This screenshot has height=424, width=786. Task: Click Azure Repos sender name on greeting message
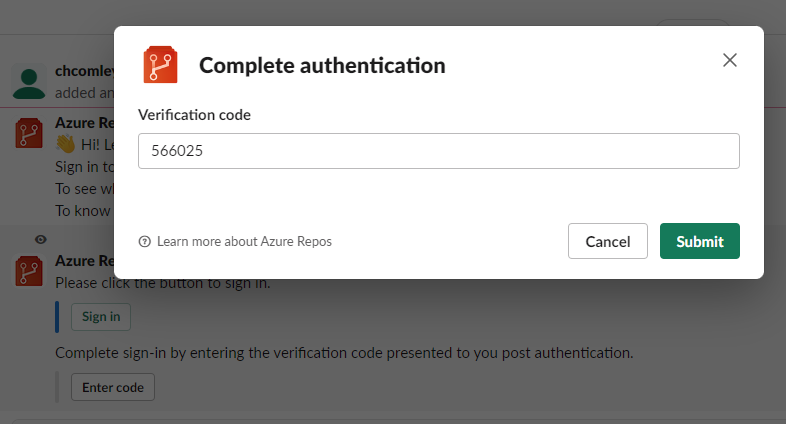(x=84, y=123)
